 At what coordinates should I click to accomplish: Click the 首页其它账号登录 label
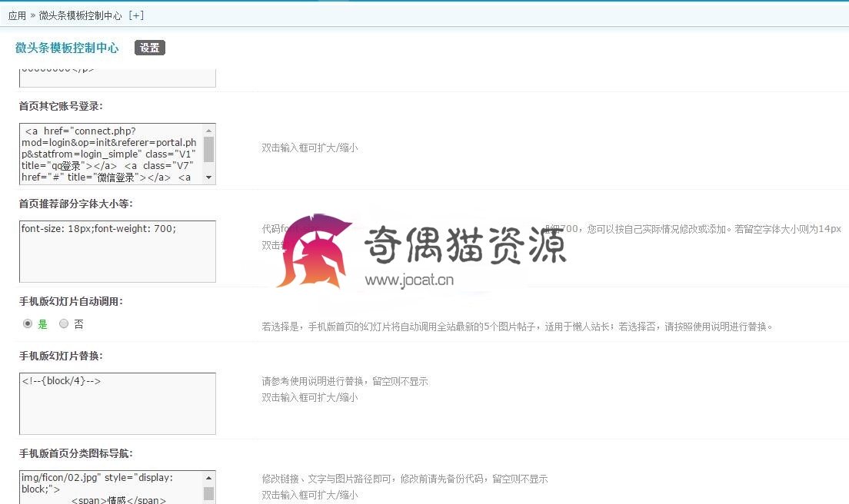coord(61,106)
